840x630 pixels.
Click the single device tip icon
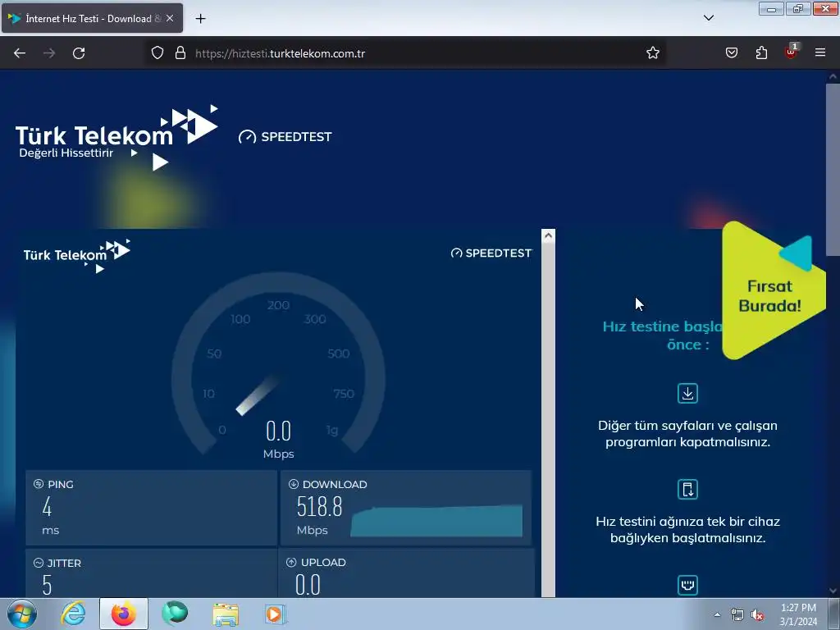[x=688, y=489]
